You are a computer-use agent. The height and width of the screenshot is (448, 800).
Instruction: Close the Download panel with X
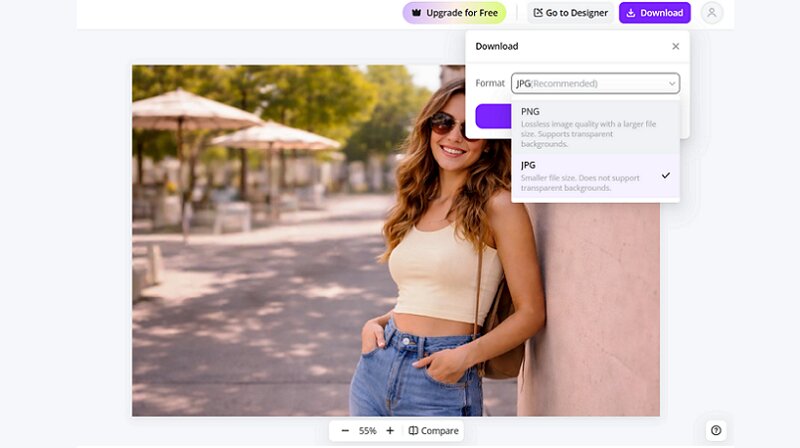coord(676,46)
